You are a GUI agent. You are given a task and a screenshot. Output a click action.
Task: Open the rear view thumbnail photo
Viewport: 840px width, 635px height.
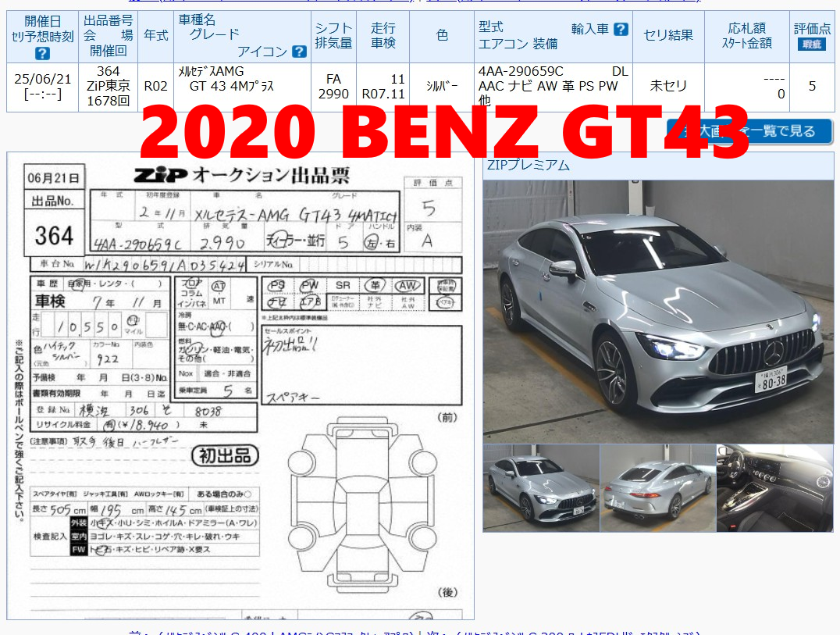pyautogui.click(x=658, y=487)
